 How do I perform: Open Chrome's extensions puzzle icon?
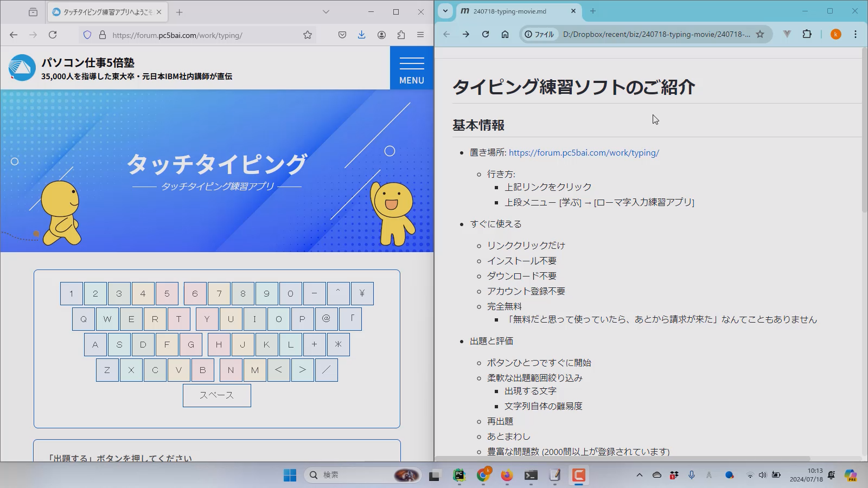click(x=807, y=34)
